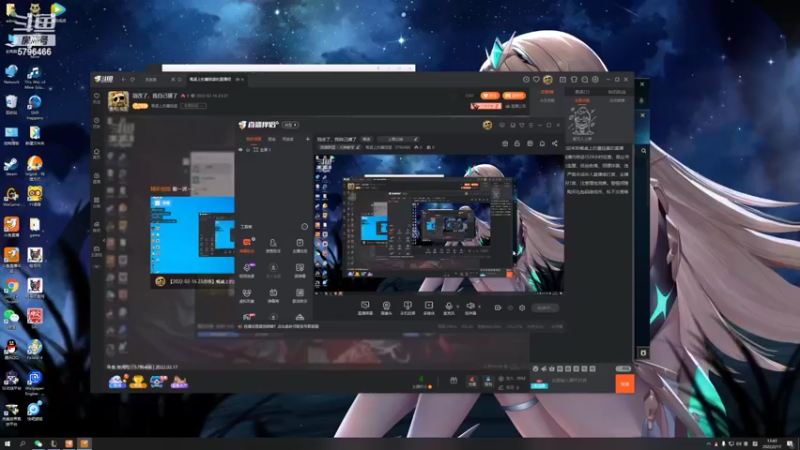The height and width of the screenshot is (450, 800).
Task: Click the refresh icon in Douyu client title bar
Action: click(x=133, y=80)
